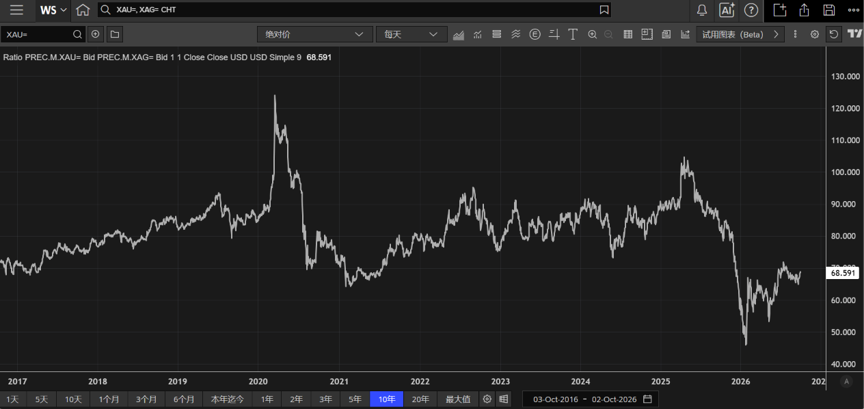
Task: Click the wavy lines analysis icon
Action: [516, 35]
